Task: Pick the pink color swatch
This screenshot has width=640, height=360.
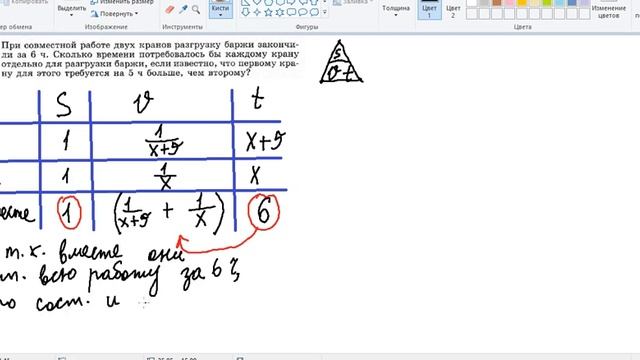Action: 509,3
